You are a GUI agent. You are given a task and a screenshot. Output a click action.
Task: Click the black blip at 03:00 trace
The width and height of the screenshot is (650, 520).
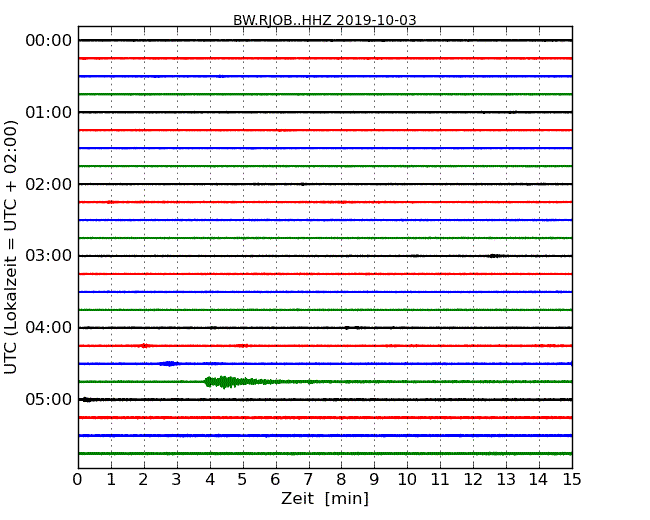click(495, 256)
